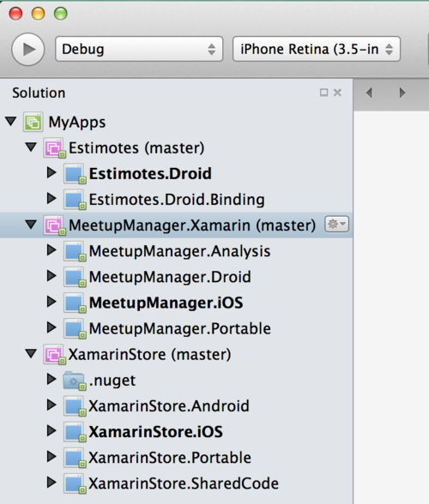Screen dimensions: 429x504
Task: Click the XamarinStore solution icon
Action: [54, 355]
